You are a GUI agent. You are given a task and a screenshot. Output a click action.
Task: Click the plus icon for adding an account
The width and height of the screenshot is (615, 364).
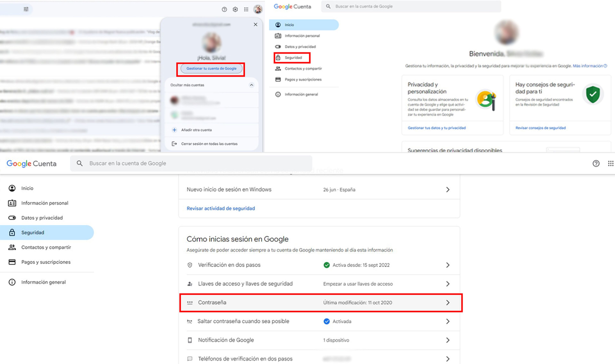click(174, 130)
